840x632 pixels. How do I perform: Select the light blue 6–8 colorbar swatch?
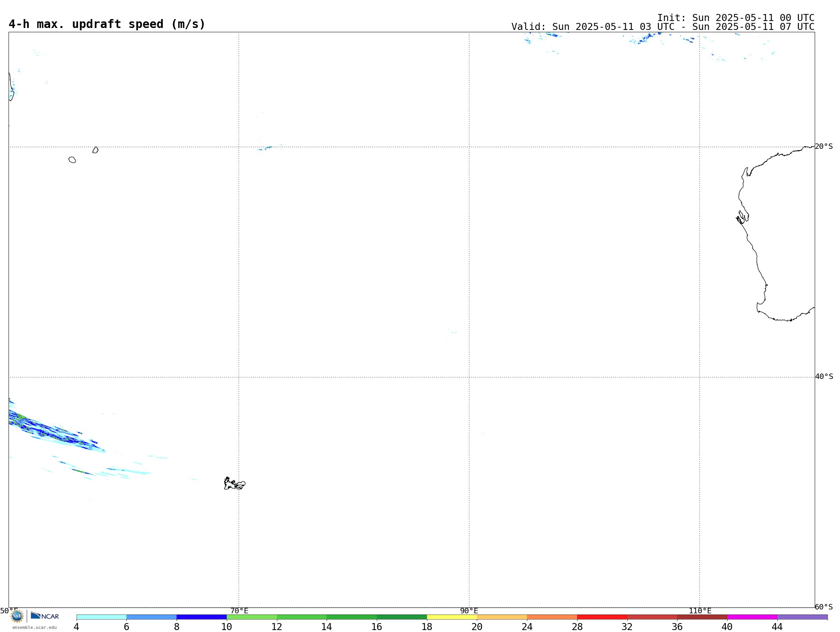click(x=152, y=617)
